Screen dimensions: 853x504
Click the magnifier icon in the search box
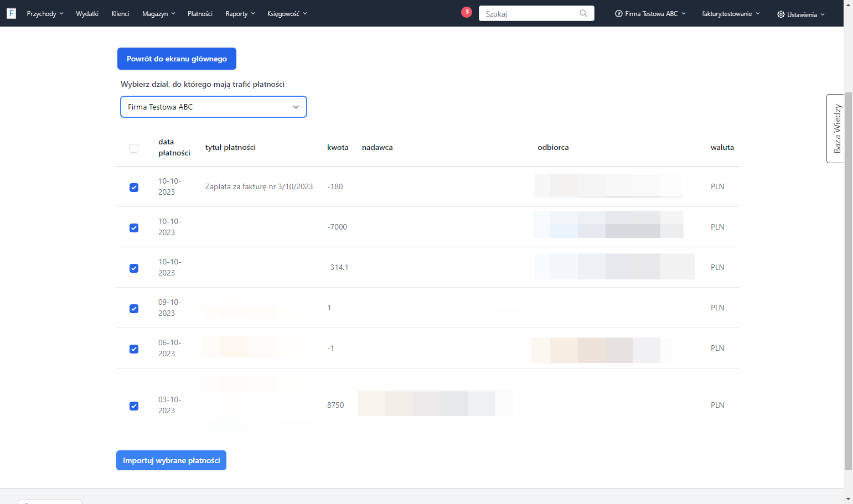coord(583,13)
